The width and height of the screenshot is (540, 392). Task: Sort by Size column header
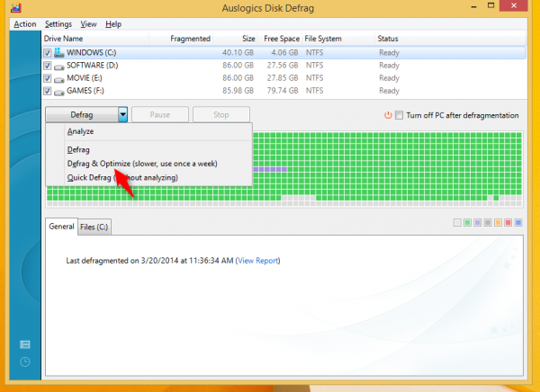(235, 39)
